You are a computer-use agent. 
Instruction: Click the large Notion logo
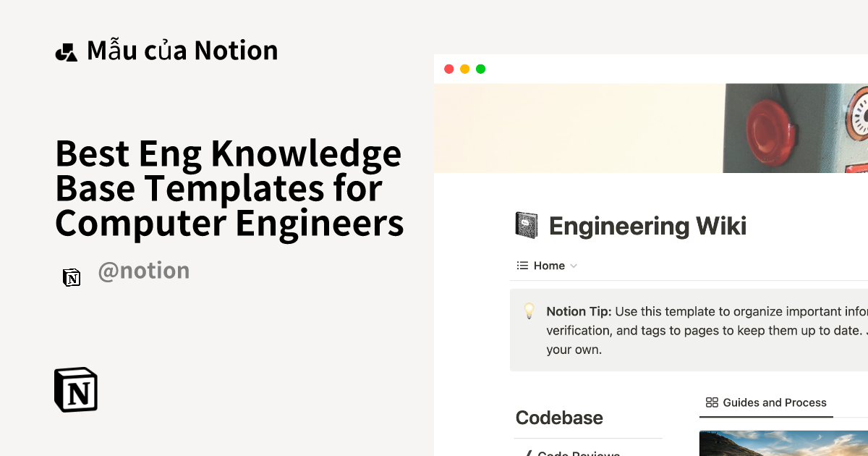76,390
